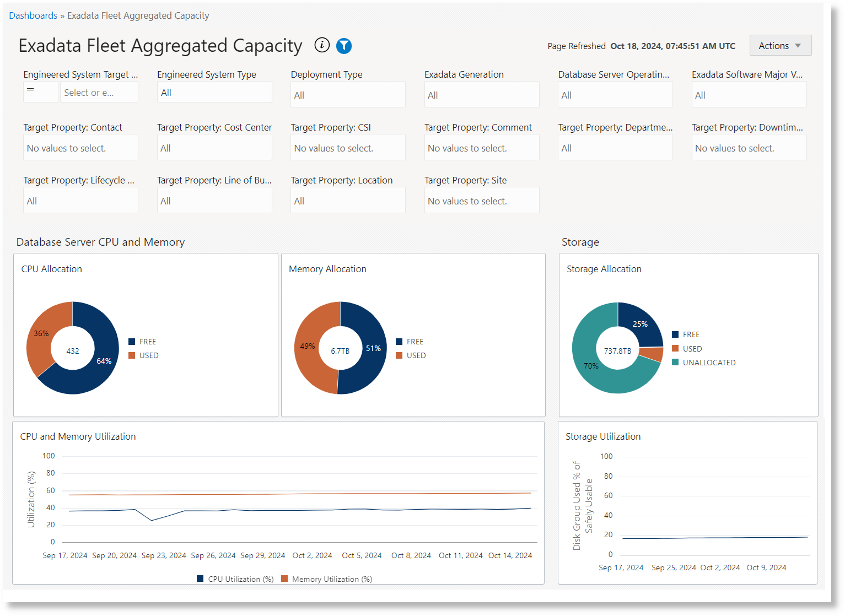Viewport: 845px width, 616px height.
Task: Click the info icon beside dashboard title
Action: point(322,45)
